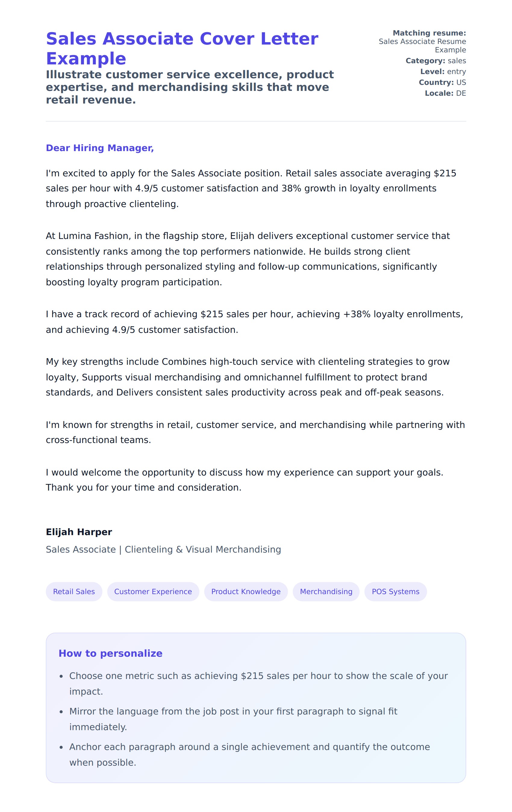Viewport: 512px width, 812px height.
Task: Click the Retail Sales tag
Action: click(74, 591)
